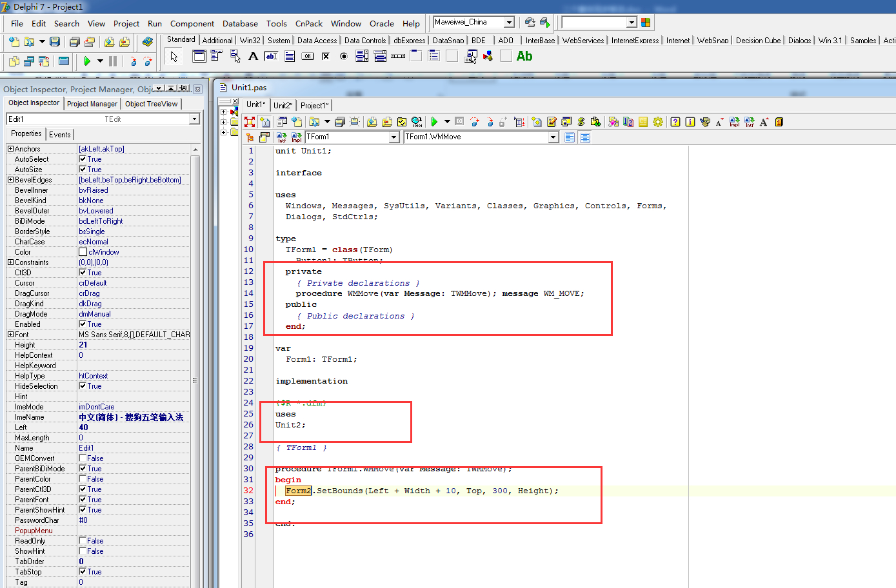Click the Pause program icon
This screenshot has width=896, height=588.
pyautogui.click(x=113, y=61)
